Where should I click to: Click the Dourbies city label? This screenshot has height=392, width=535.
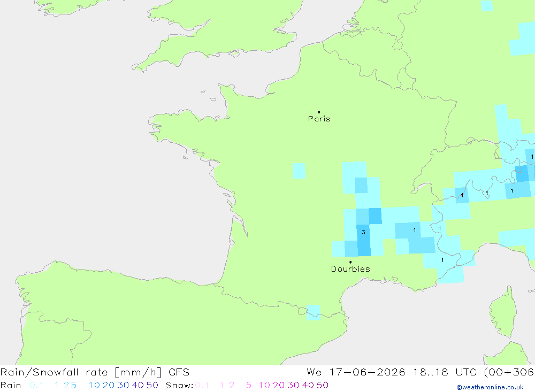pyautogui.click(x=350, y=269)
